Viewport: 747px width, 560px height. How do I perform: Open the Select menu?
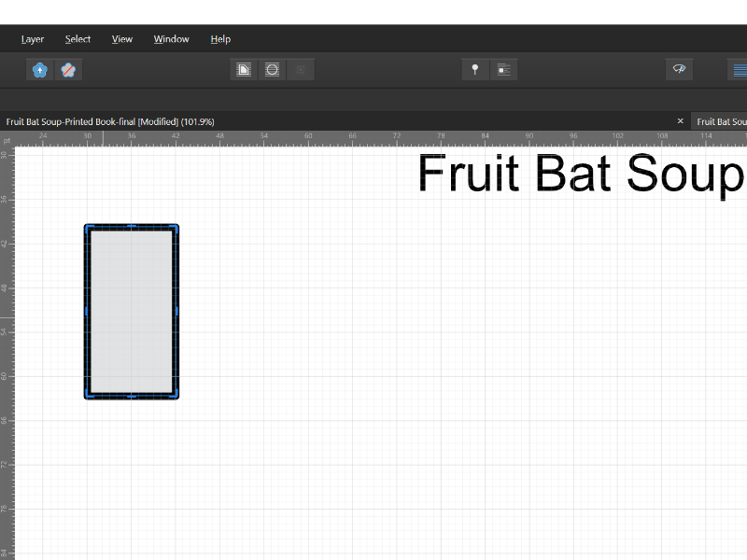tap(78, 39)
